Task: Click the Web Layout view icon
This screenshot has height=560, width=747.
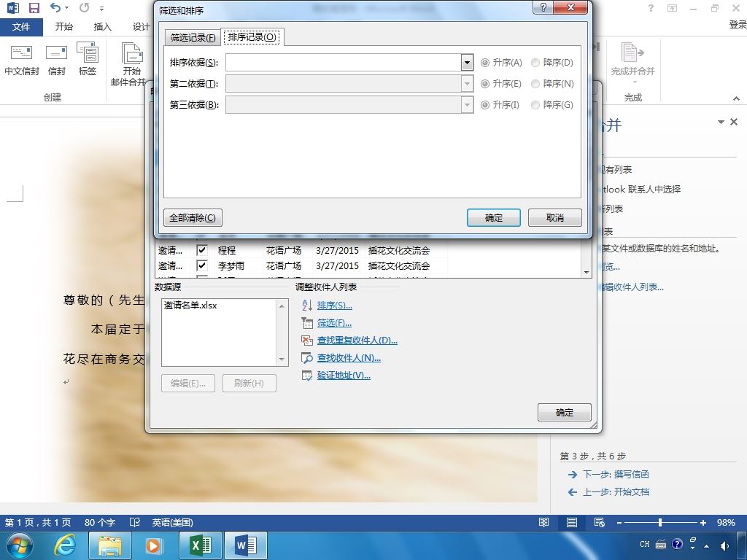Action: coord(600,522)
